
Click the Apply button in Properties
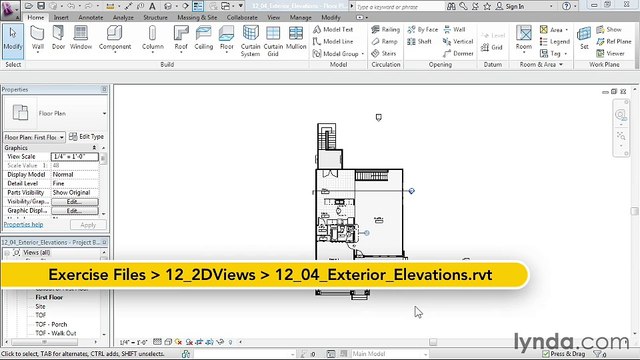click(88, 225)
